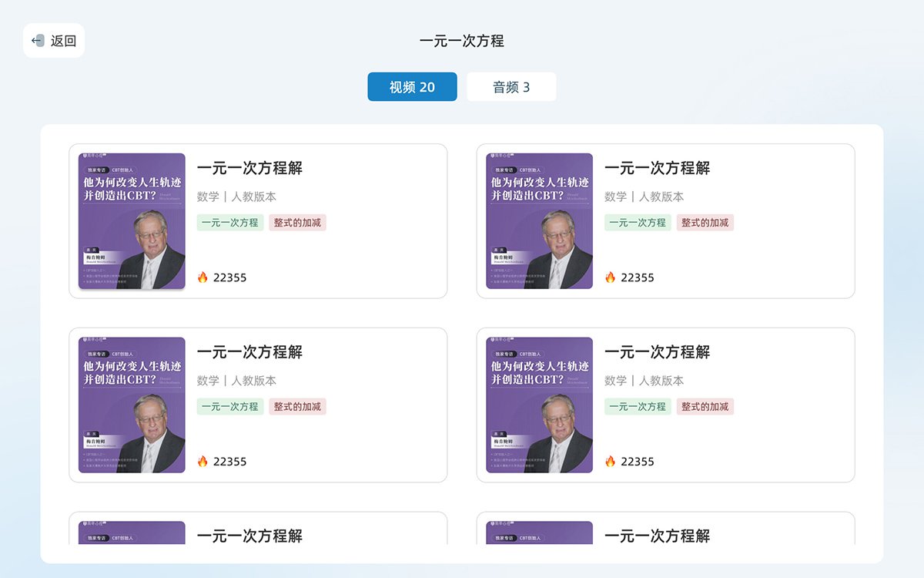Switch to the 音频 3 tab
Screen dimensions: 924x578
tap(511, 87)
